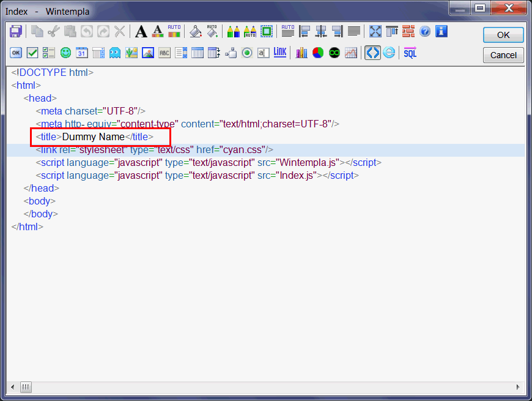Open font settings with black letter A
Screen dimensions: 532x401
tap(141, 32)
